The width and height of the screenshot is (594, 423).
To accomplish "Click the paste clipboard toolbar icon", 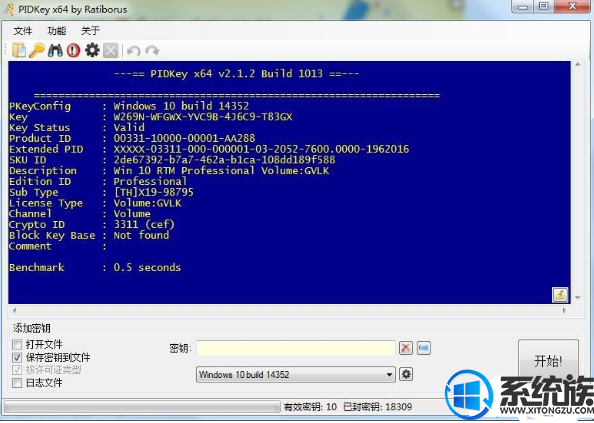I will [19, 50].
